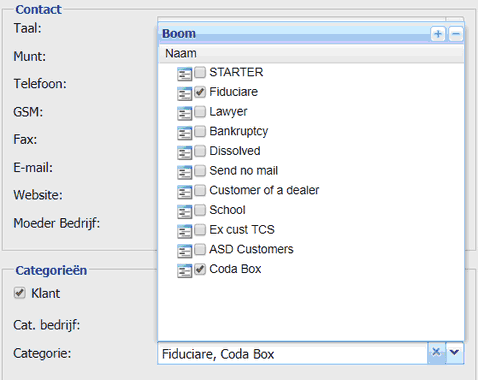Select the Coda Box row label
This screenshot has height=380, width=478.
click(x=235, y=269)
